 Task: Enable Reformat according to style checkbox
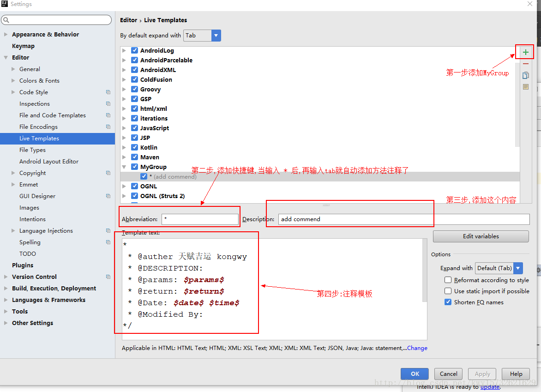click(448, 280)
